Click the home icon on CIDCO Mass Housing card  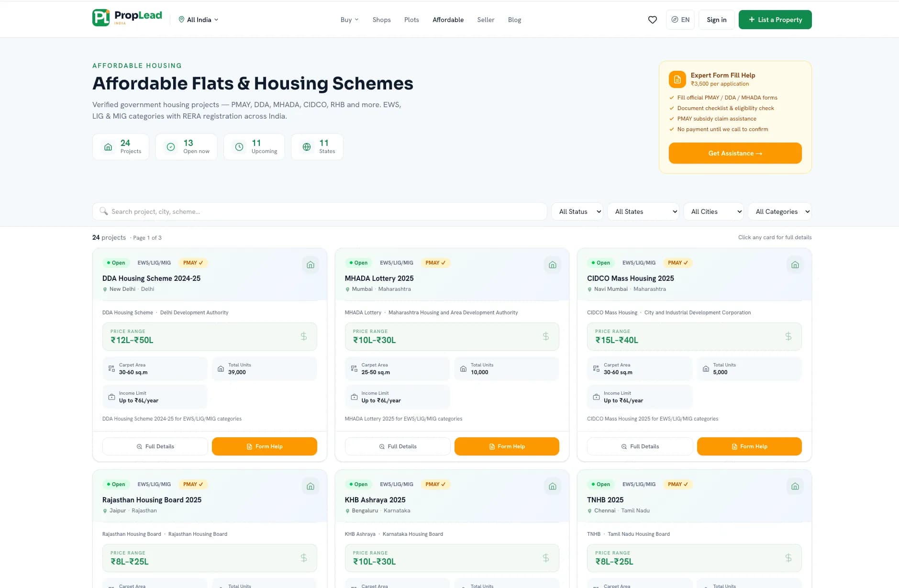point(795,265)
